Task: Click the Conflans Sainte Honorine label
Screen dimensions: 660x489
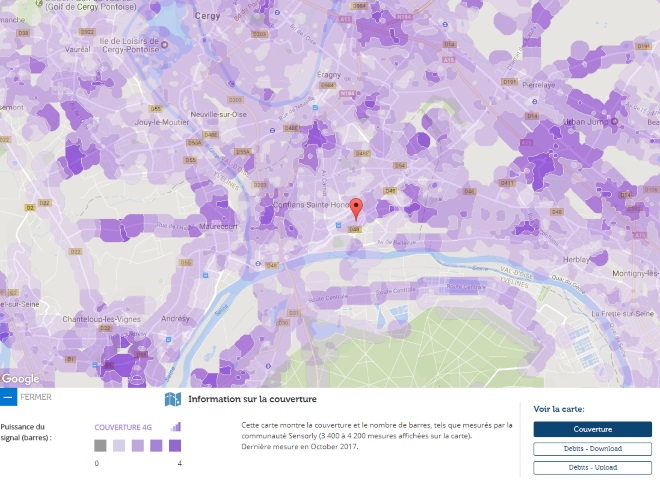Action: tap(311, 205)
